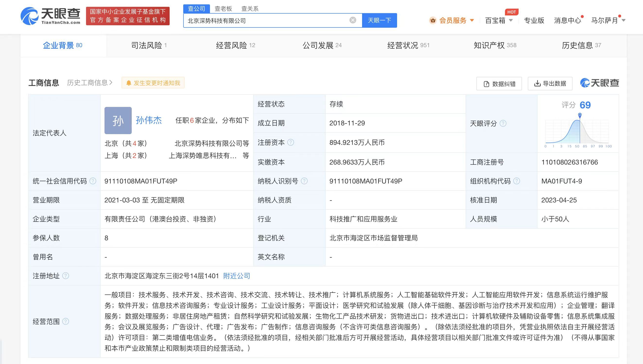Show the 经营范围 help tooltip
This screenshot has width=643, height=364.
(66, 322)
